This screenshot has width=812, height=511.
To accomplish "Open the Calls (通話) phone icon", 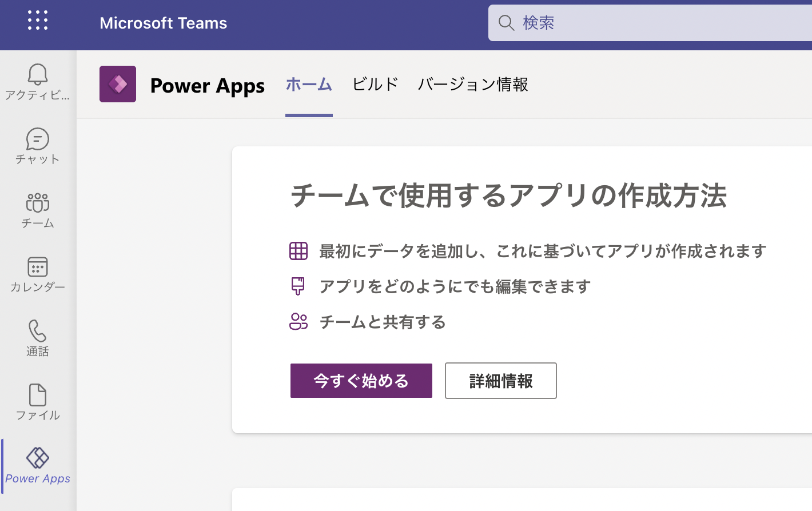I will click(38, 331).
